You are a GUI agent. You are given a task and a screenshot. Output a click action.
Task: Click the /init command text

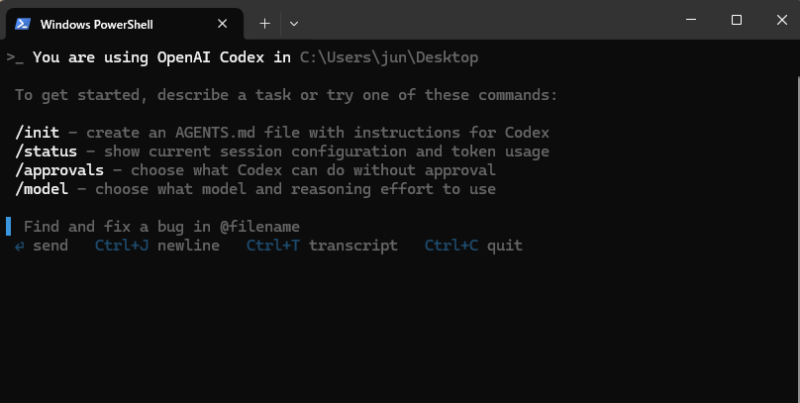click(x=37, y=133)
